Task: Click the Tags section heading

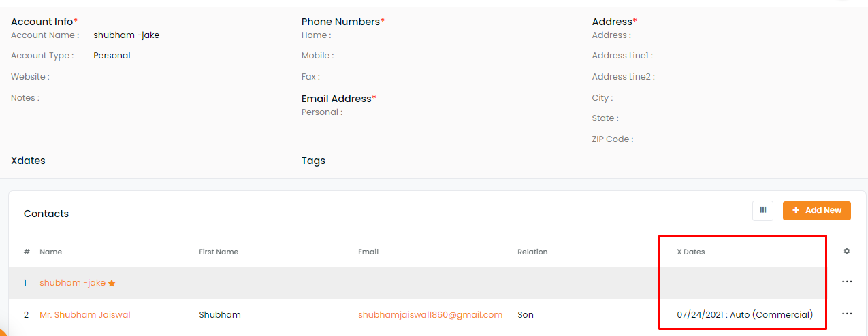Action: (313, 161)
